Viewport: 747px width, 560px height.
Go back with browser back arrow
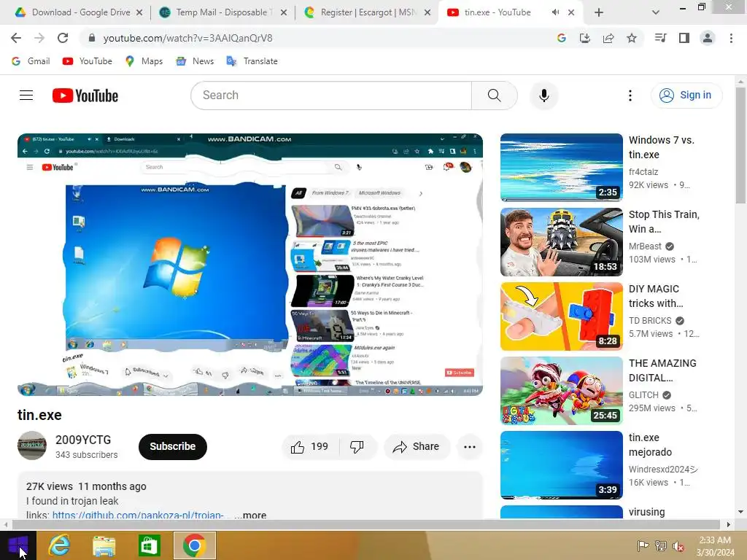click(x=16, y=38)
